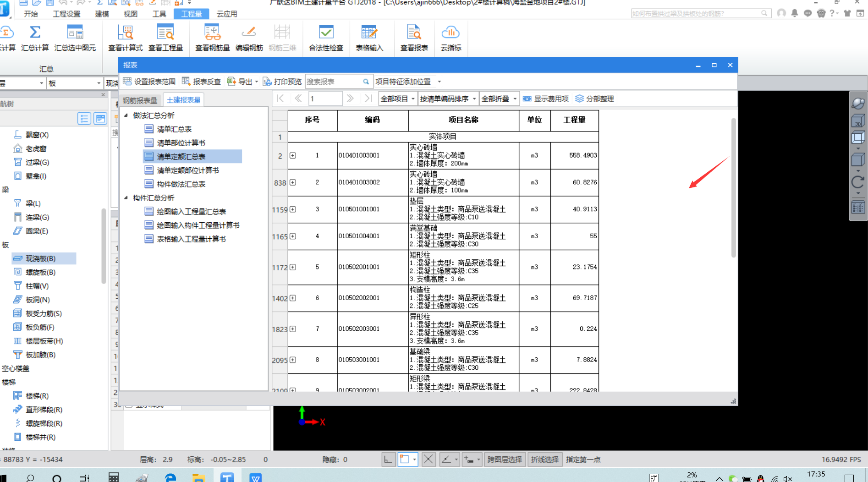This screenshot has width=868, height=482.
Task: Go to previous report page
Action: (x=298, y=99)
